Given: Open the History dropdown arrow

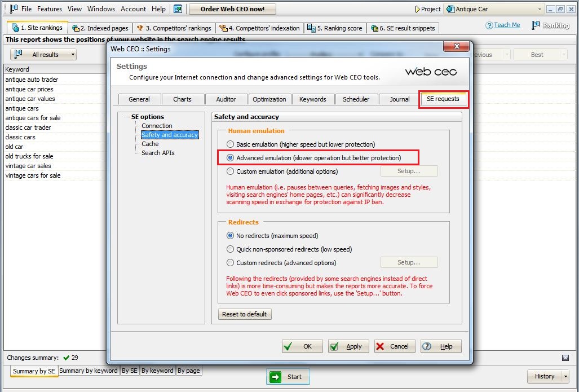Looking at the screenshot, I should (565, 376).
